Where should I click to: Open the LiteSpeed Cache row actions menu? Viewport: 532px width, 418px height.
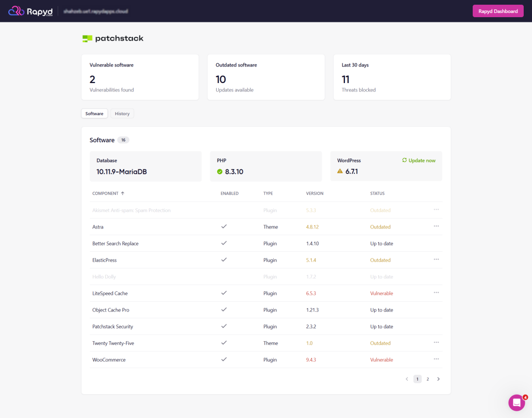click(436, 293)
